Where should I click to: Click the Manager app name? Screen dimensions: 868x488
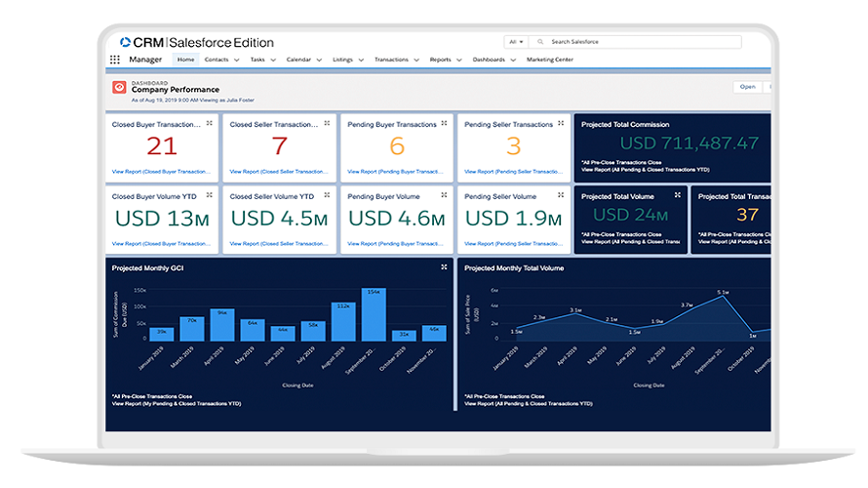click(145, 60)
